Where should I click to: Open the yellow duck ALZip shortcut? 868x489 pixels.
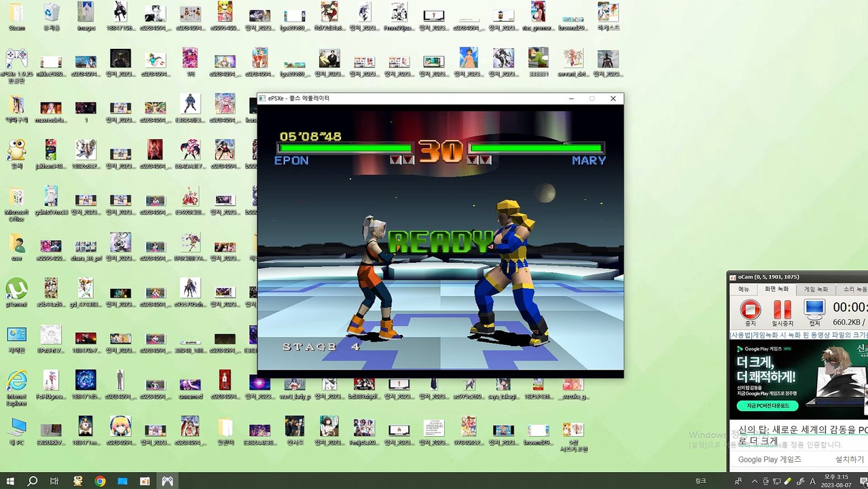click(x=16, y=155)
